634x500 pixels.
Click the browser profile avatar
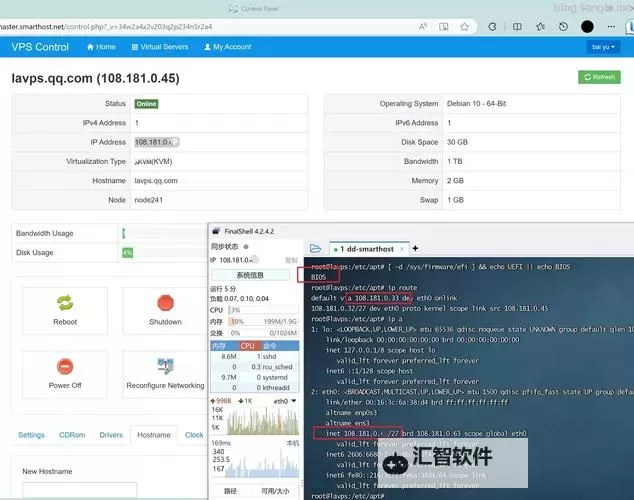tap(587, 27)
